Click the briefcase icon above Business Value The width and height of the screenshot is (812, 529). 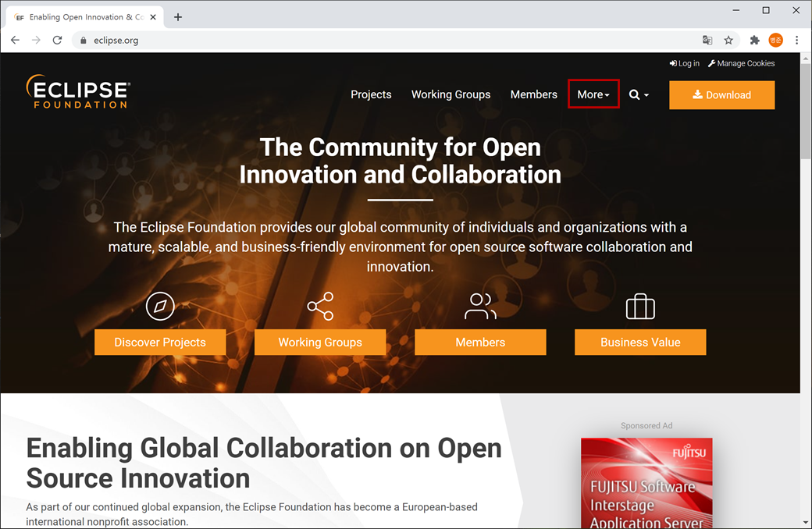click(x=640, y=307)
